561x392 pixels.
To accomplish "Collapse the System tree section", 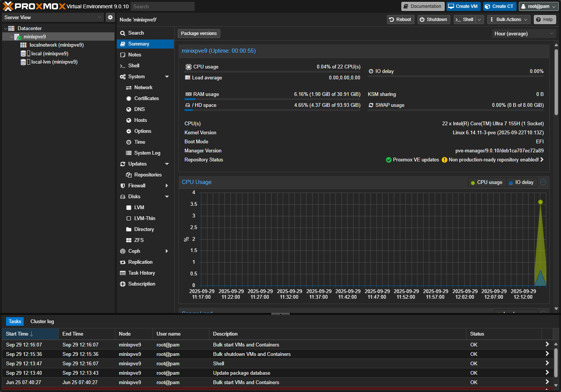I will 167,76.
